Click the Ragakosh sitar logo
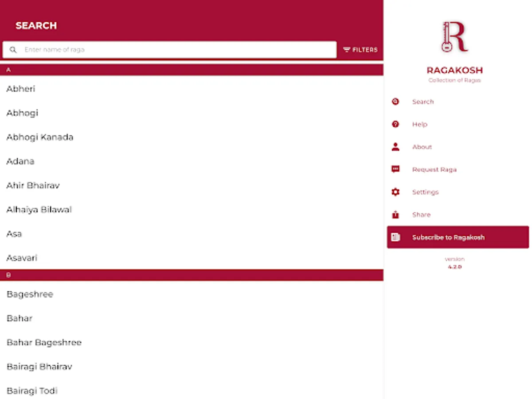 [x=454, y=37]
